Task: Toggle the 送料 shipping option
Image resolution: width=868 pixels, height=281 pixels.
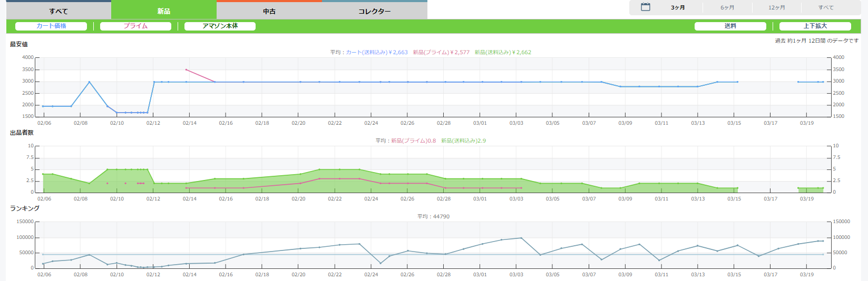Action: click(730, 26)
